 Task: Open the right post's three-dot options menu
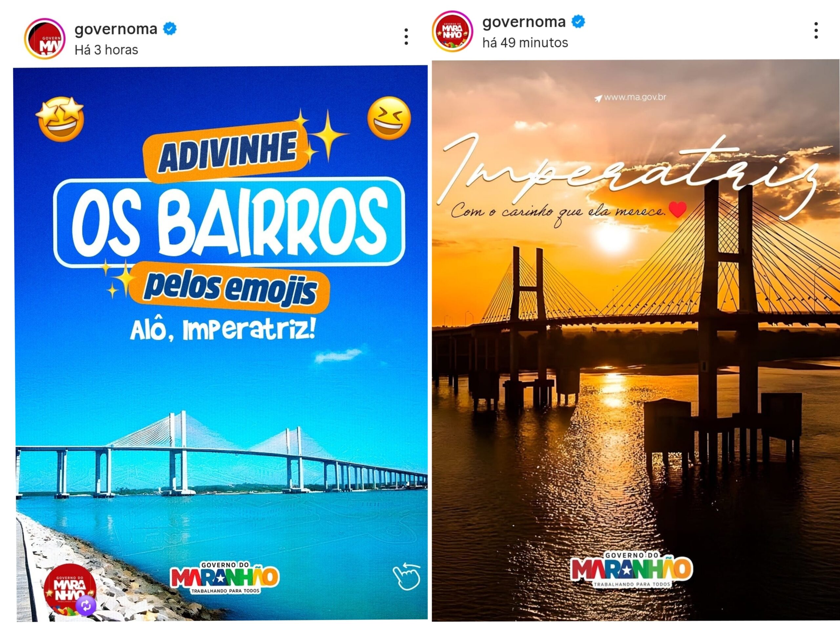point(816,30)
